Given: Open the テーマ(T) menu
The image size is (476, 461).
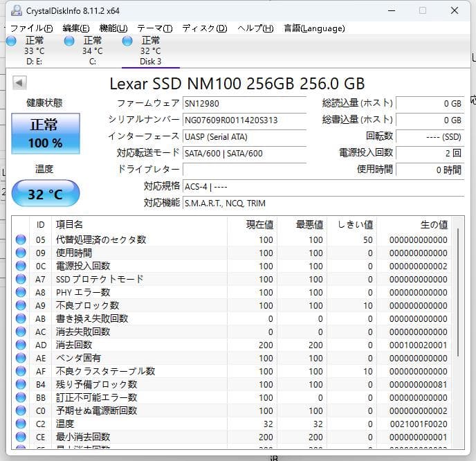Looking at the screenshot, I should click(x=154, y=28).
